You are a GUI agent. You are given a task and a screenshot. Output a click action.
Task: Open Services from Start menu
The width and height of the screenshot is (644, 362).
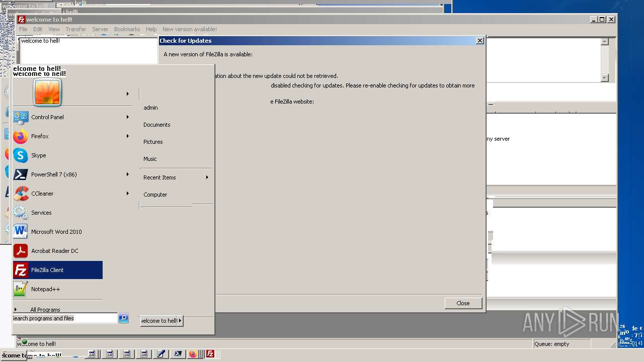click(57, 213)
